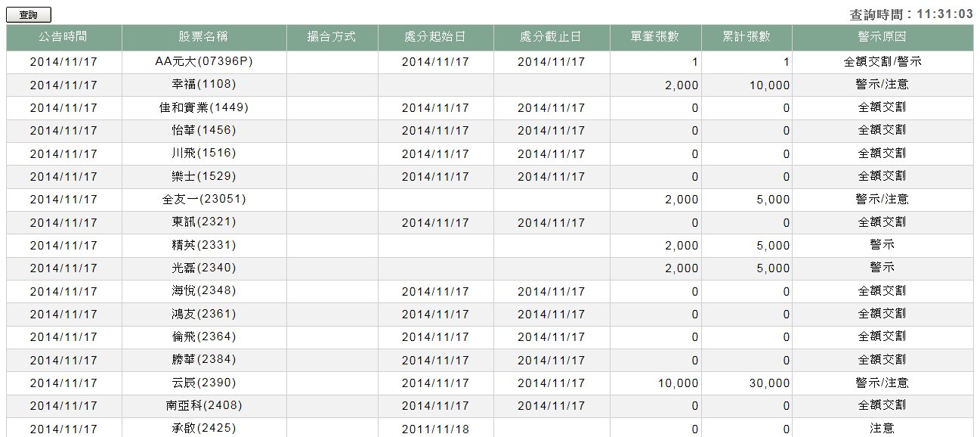Select the 撮合方式 column header
Viewport: 980px width, 437px height.
point(332,37)
